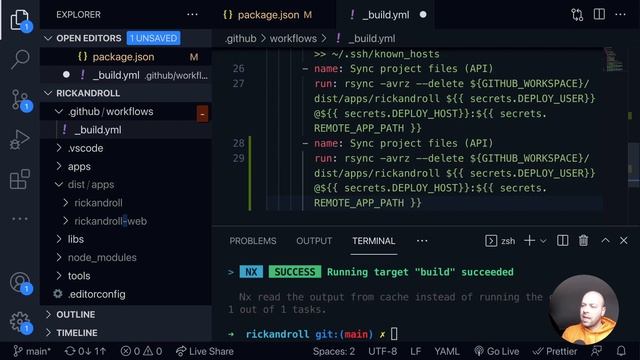Split the terminal pane
Image resolution: width=640 pixels, height=360 pixels.
(562, 241)
